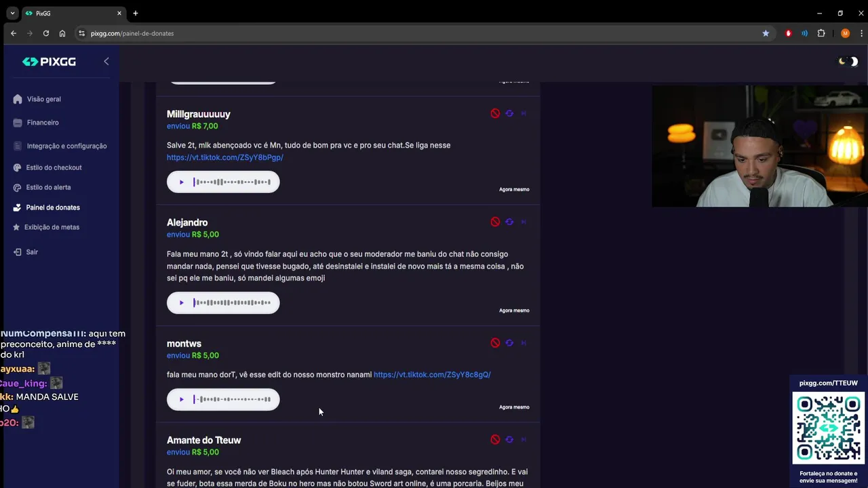Screen dimensions: 868x488
Task: Toggle dark mode switch
Action: [848, 62]
